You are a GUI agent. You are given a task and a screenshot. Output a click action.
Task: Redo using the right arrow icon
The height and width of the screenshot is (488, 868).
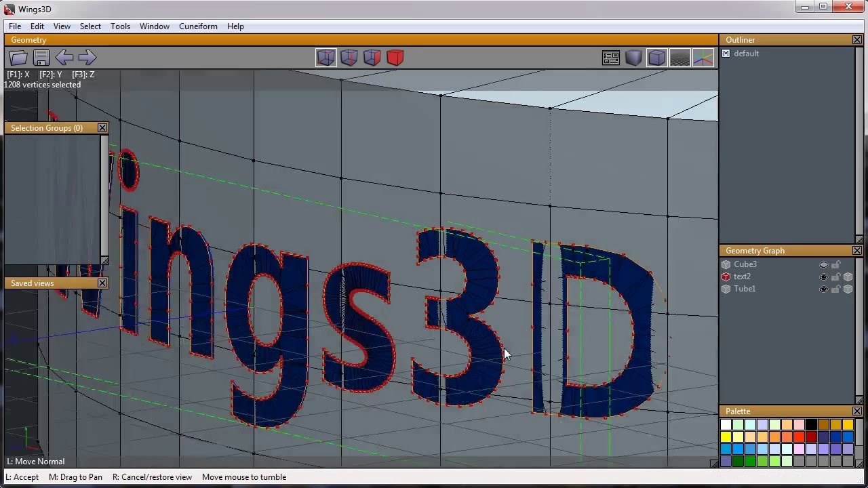pyautogui.click(x=87, y=58)
